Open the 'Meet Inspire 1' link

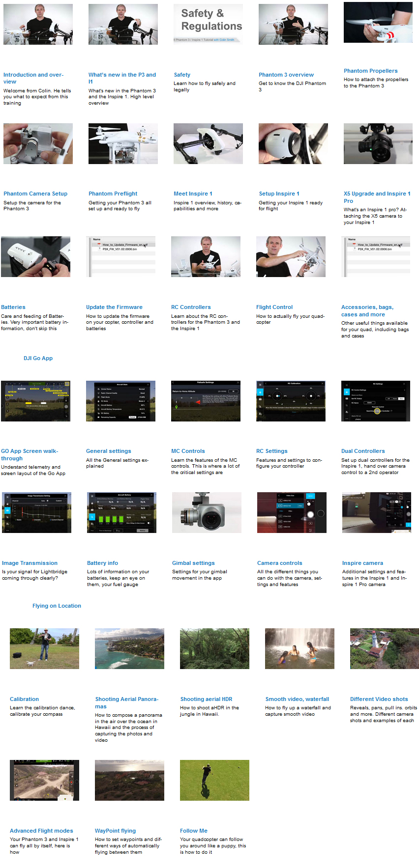[193, 194]
